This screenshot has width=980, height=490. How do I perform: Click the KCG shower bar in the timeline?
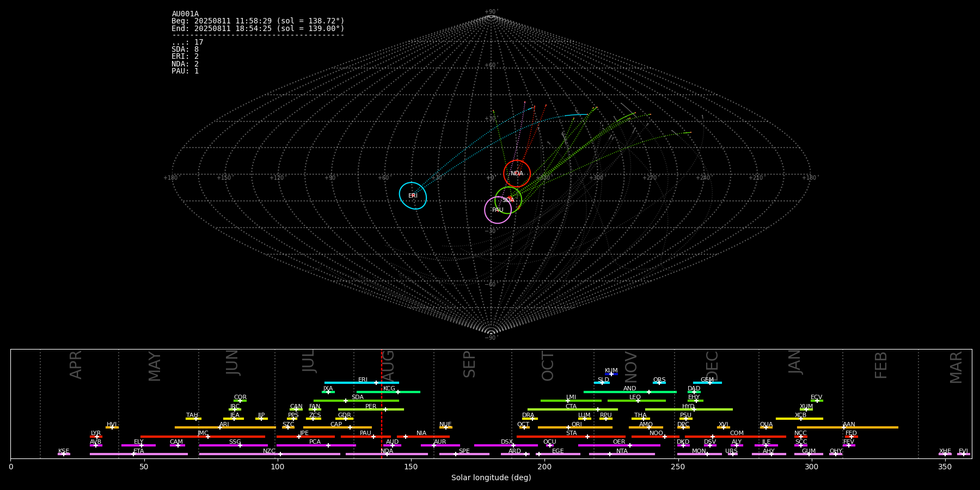tap(388, 391)
